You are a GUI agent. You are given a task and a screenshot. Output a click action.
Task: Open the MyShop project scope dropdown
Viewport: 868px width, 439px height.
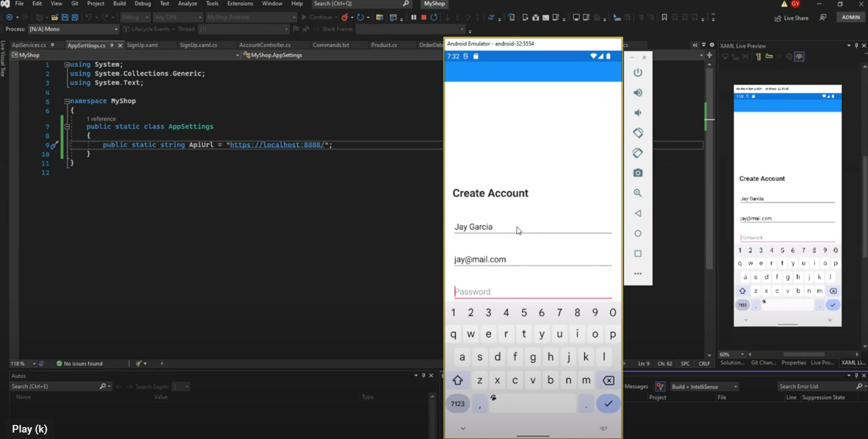125,55
